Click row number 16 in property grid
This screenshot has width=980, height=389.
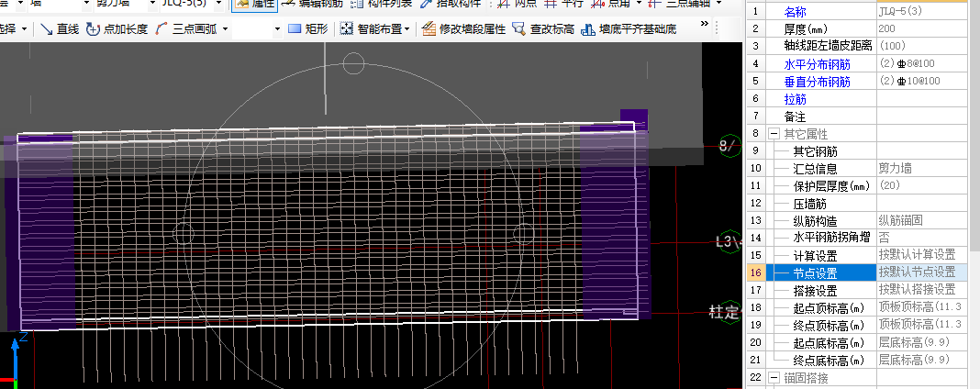755,272
